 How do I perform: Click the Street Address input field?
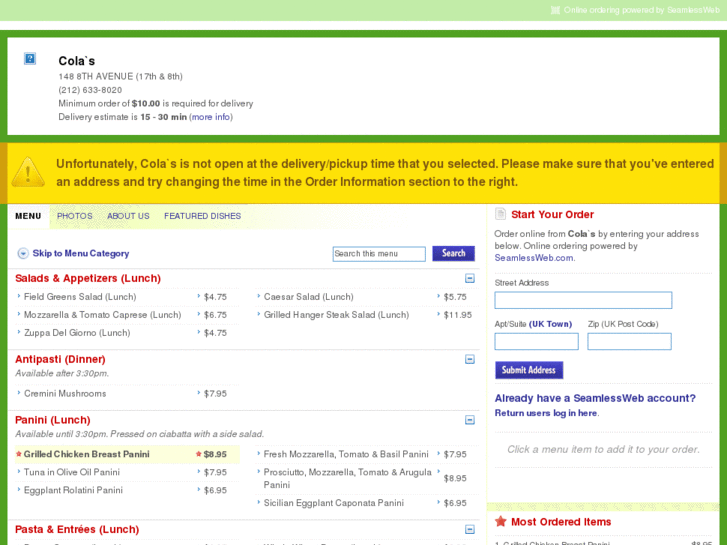click(x=583, y=300)
